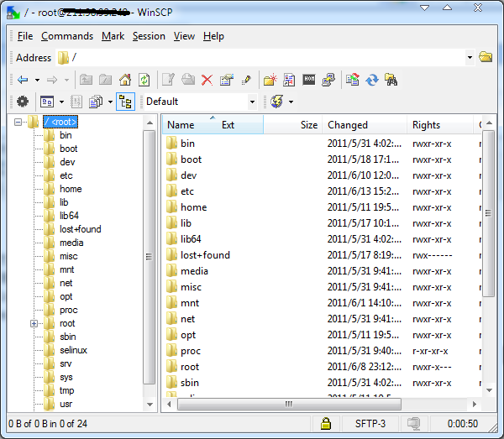Select etc folder in tree panel
Image resolution: width=504 pixels, height=439 pixels.
click(x=66, y=175)
